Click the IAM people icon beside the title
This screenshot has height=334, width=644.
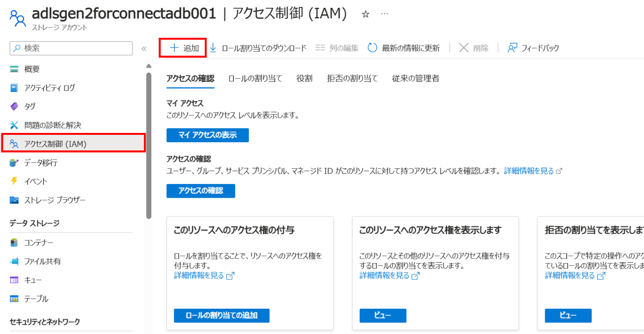click(x=18, y=18)
